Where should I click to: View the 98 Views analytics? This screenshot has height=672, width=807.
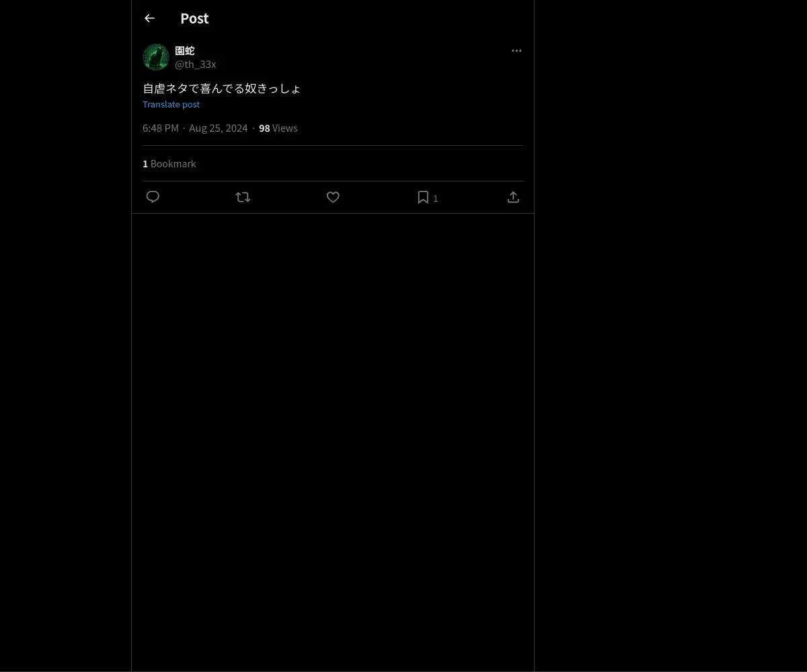[278, 128]
